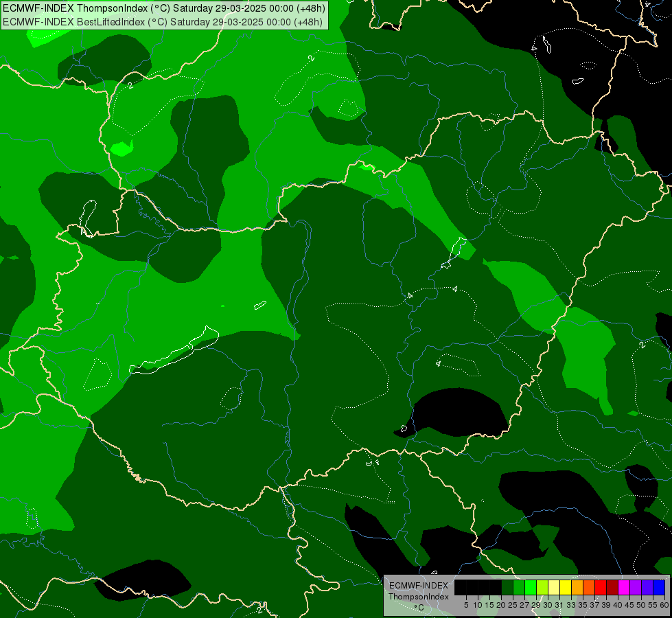
Task: Select the purple 45–50 legend swatch
Action: coord(636,587)
